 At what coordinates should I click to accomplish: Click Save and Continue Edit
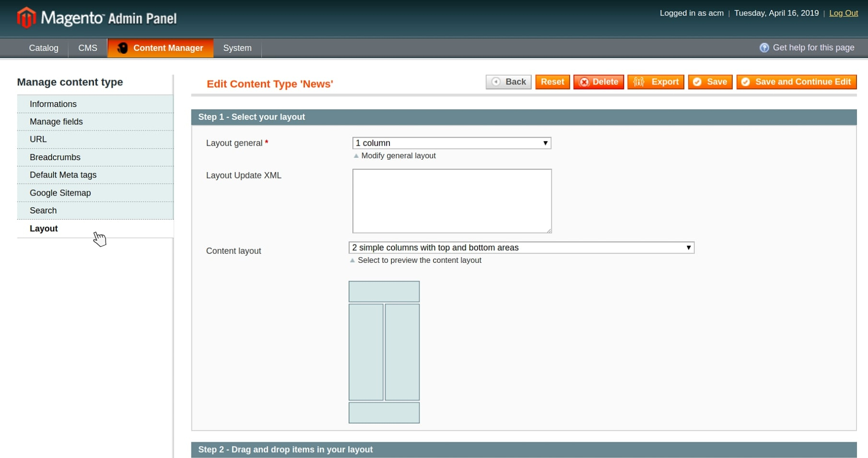[x=797, y=82]
